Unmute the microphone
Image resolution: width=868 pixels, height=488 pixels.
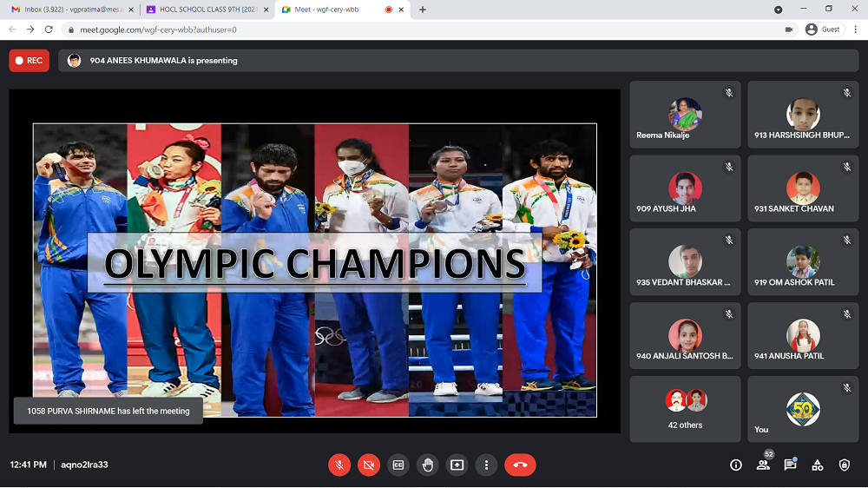[x=339, y=465]
